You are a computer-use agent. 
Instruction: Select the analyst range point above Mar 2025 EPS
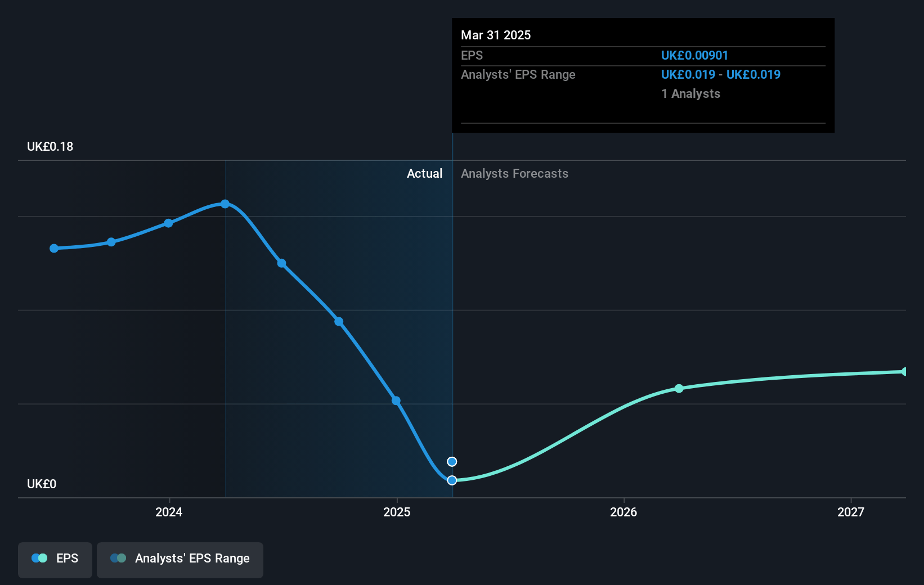452,461
